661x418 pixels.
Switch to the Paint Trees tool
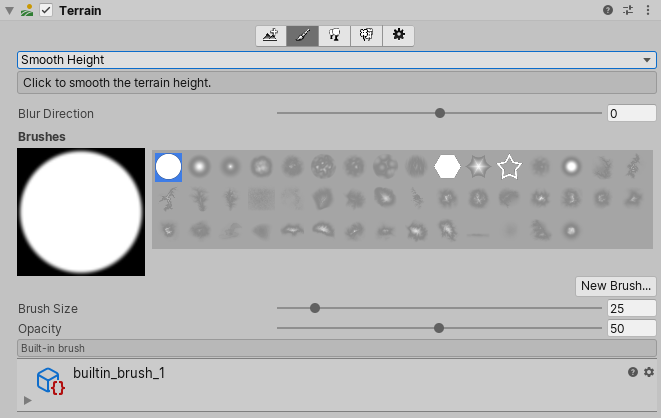334,35
